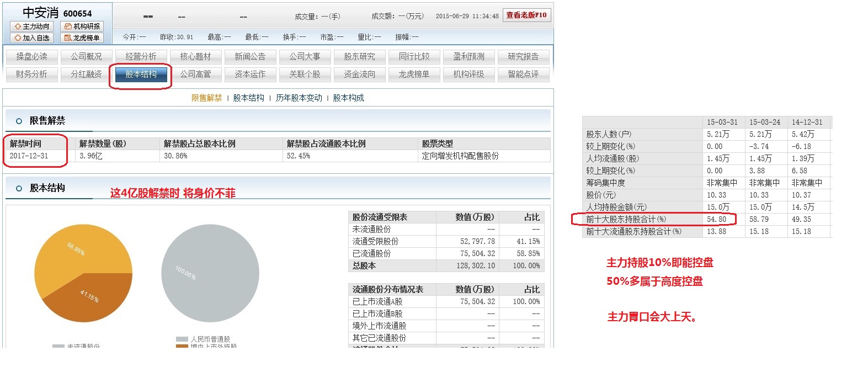The height and width of the screenshot is (367, 868).
Task: Click the 58.85% yellow pie slice
Action: (x=76, y=249)
